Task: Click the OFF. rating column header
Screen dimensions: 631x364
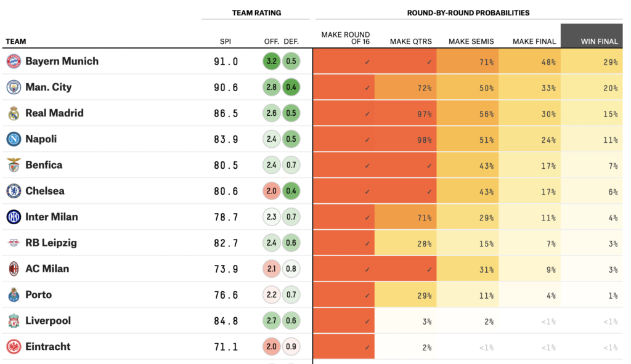Action: pyautogui.click(x=272, y=41)
